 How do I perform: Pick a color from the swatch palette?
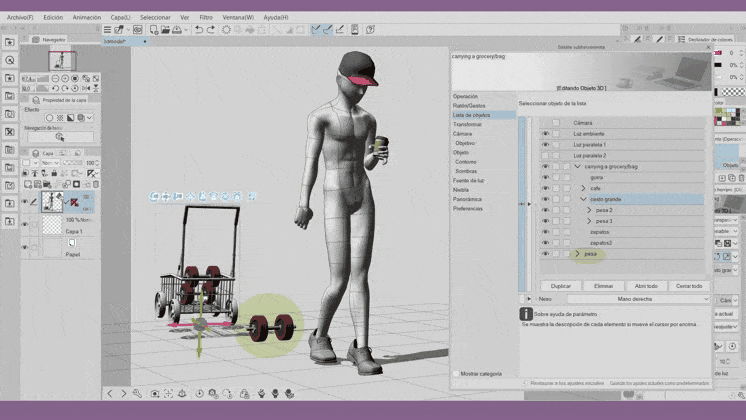[730, 110]
